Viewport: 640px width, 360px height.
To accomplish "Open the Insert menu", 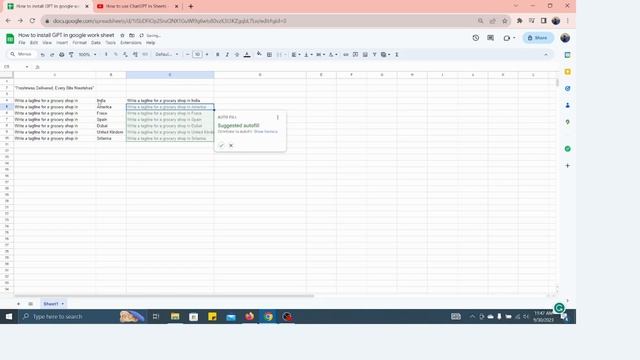I will (62, 42).
